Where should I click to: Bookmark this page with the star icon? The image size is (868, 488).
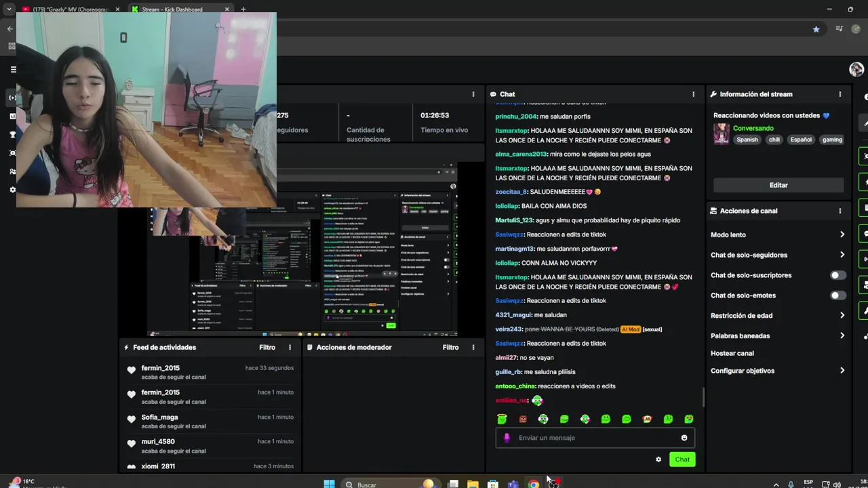point(816,29)
